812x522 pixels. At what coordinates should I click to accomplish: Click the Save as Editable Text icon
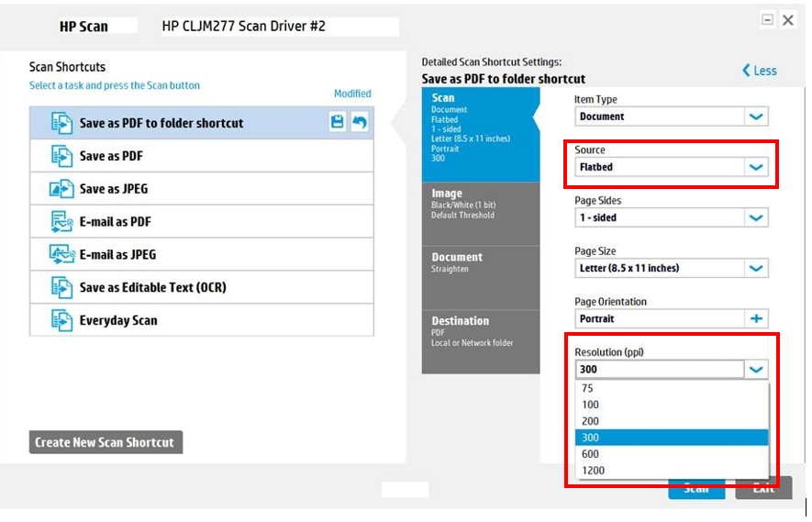61,287
